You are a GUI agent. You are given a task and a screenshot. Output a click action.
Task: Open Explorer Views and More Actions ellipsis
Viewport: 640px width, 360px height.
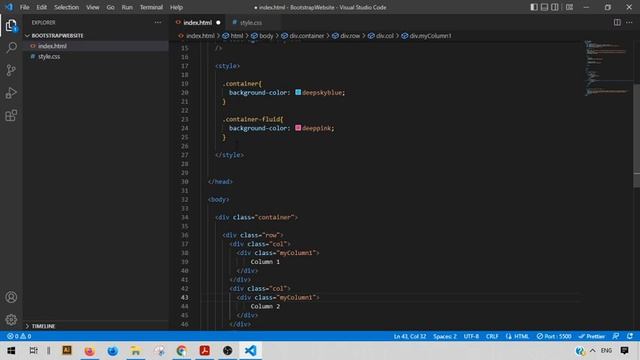click(158, 22)
